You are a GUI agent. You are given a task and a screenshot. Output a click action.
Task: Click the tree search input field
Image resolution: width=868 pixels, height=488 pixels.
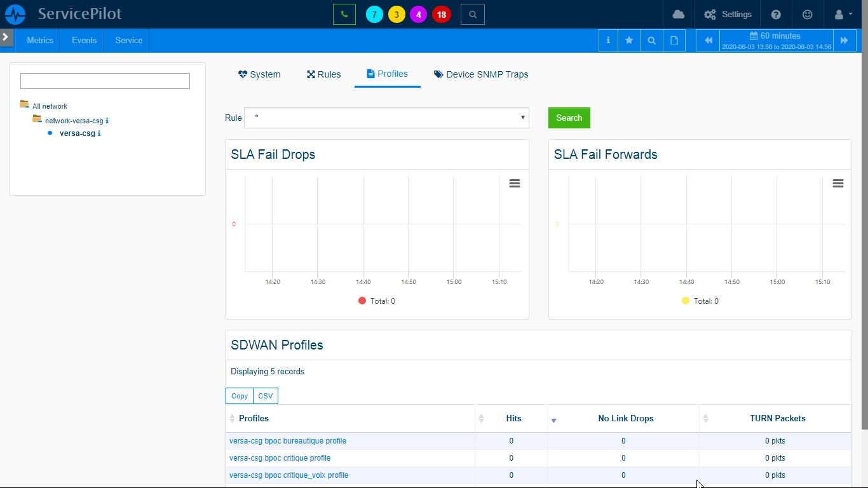tap(105, 81)
